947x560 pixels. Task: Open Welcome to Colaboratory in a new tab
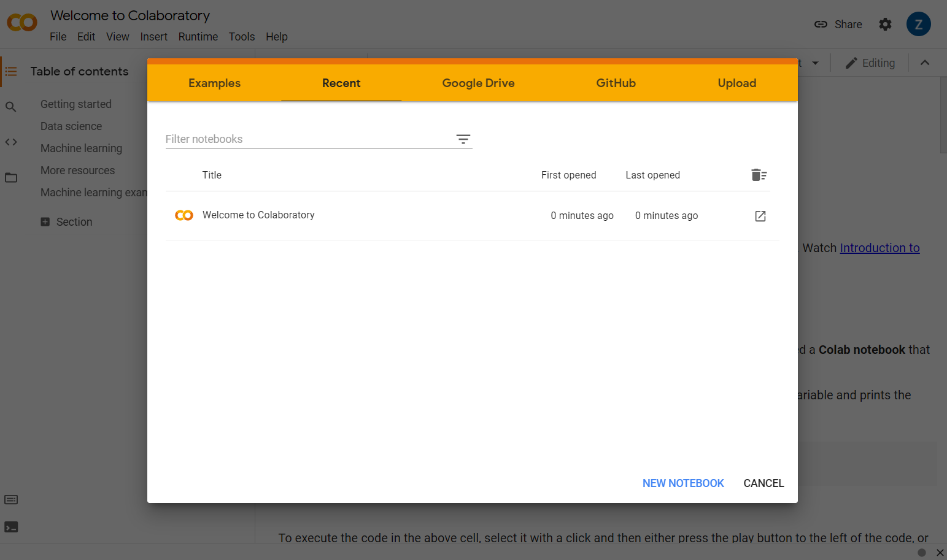[760, 216]
